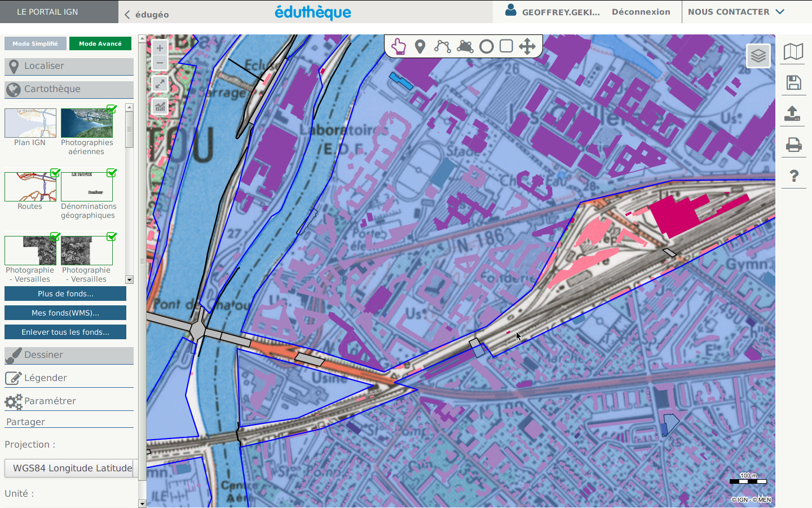812x508 pixels.
Task: Click the print icon
Action: 793,145
